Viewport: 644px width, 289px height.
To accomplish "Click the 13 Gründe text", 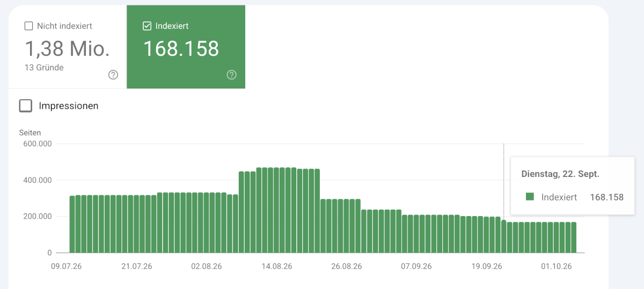I will click(44, 68).
